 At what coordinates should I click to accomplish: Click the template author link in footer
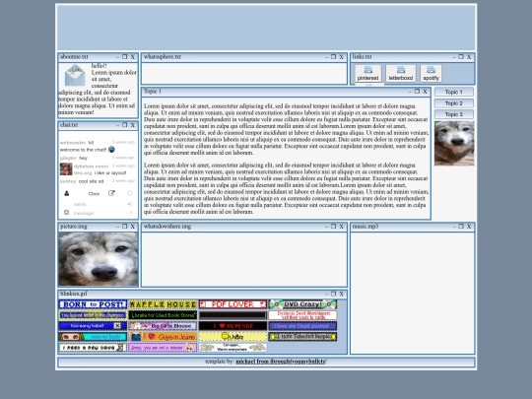click(x=281, y=362)
